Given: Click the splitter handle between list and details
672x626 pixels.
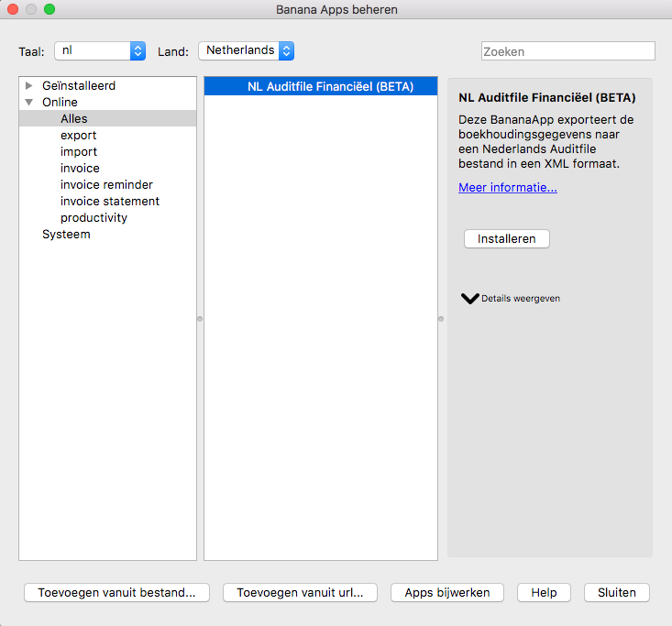Looking at the screenshot, I should [x=441, y=319].
